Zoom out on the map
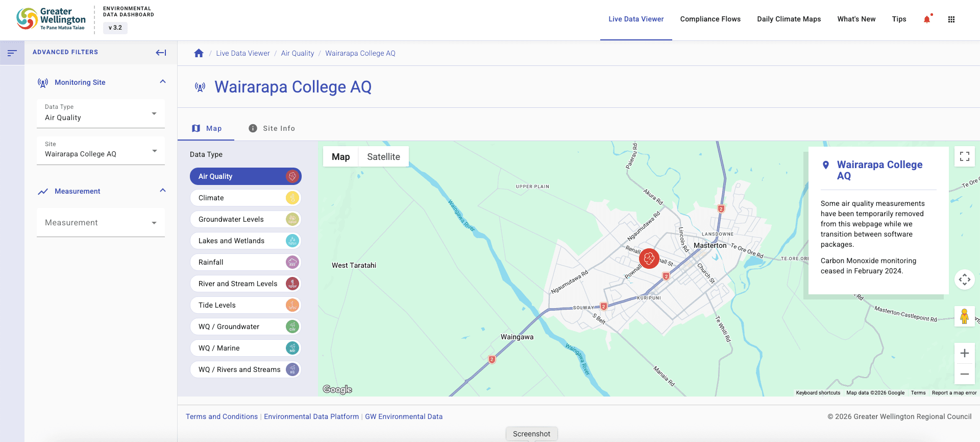The image size is (980, 442). (x=965, y=374)
